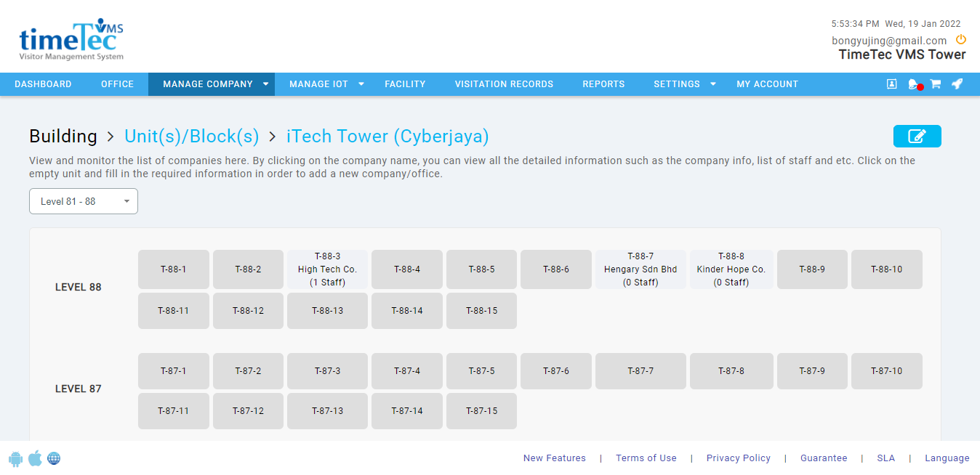Screen dimensions: 980x475
Task: Open the Office menu item
Action: [117, 84]
